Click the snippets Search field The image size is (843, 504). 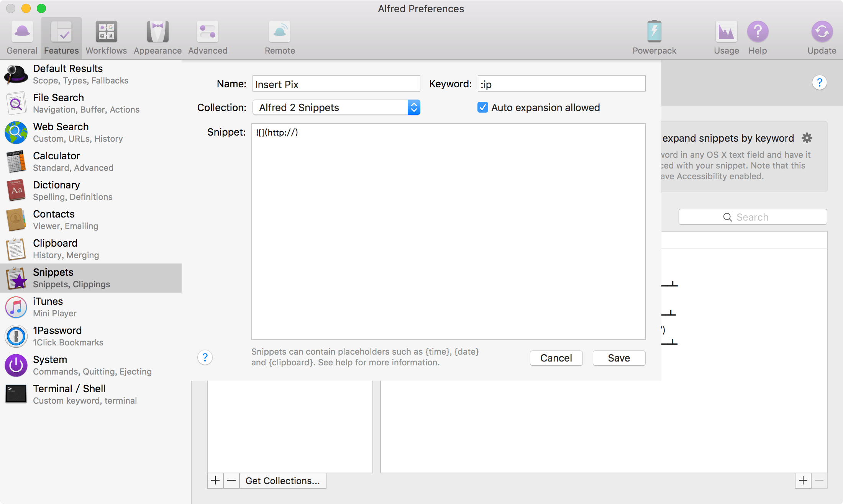point(753,217)
